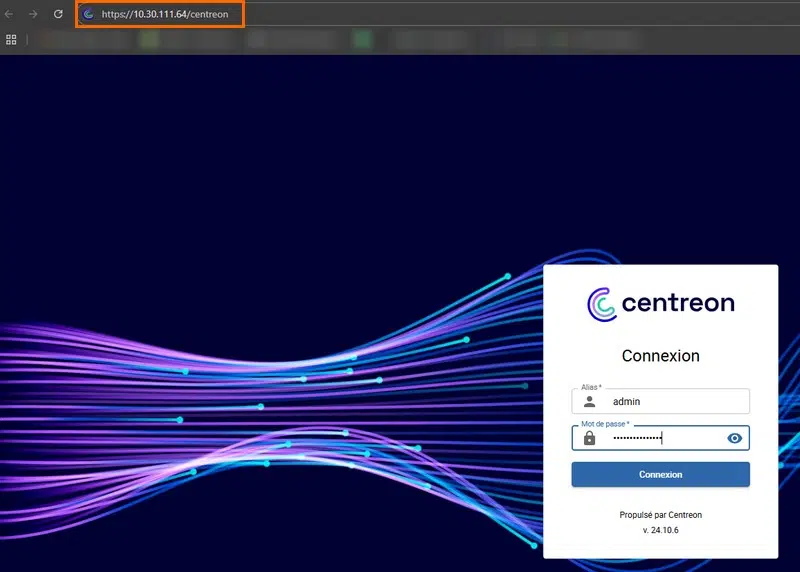Reload the Centreon login page

click(58, 14)
